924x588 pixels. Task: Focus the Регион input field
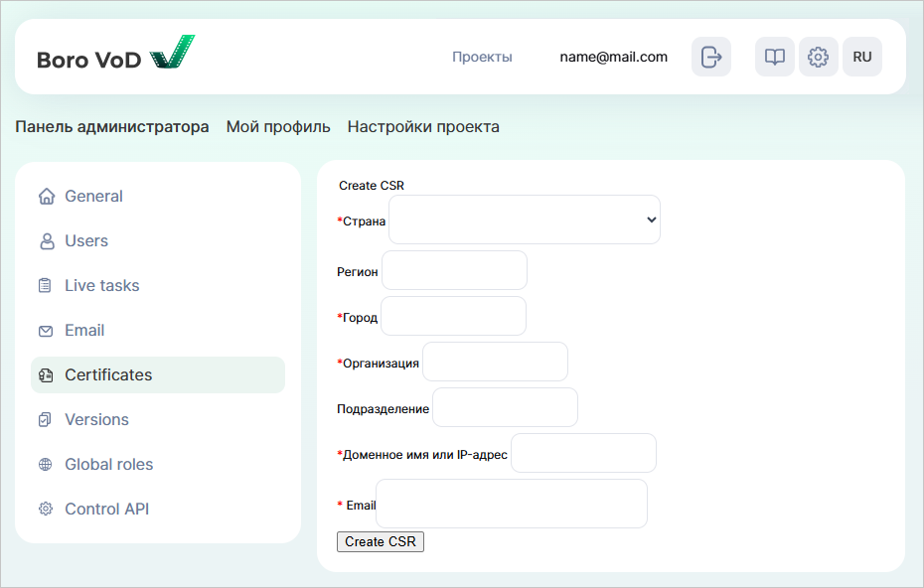454,270
